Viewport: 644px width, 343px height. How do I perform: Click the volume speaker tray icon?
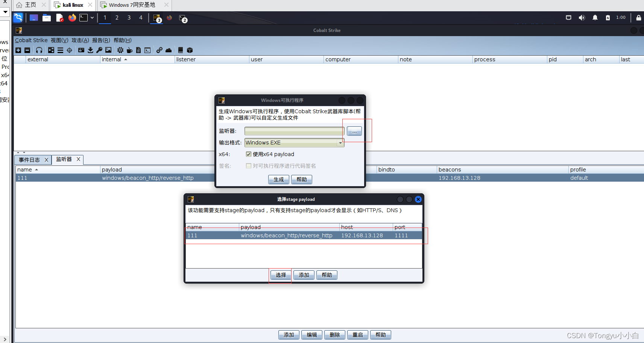(582, 18)
